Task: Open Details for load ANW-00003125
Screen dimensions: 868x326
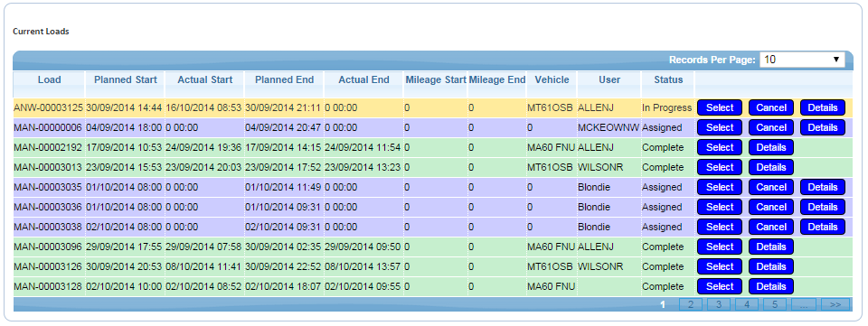Action: 823,107
